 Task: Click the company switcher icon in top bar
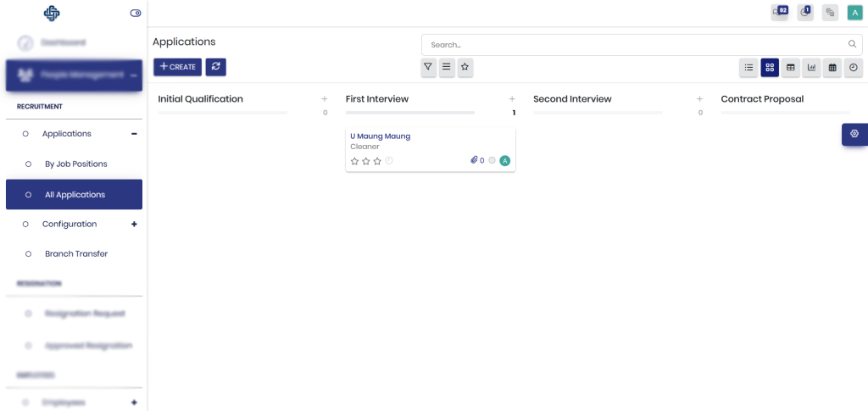coord(830,13)
